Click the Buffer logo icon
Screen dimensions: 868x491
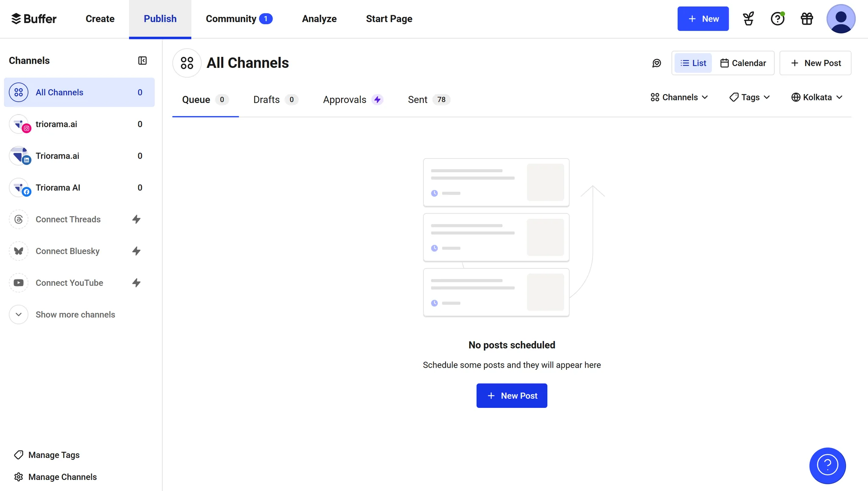point(16,18)
